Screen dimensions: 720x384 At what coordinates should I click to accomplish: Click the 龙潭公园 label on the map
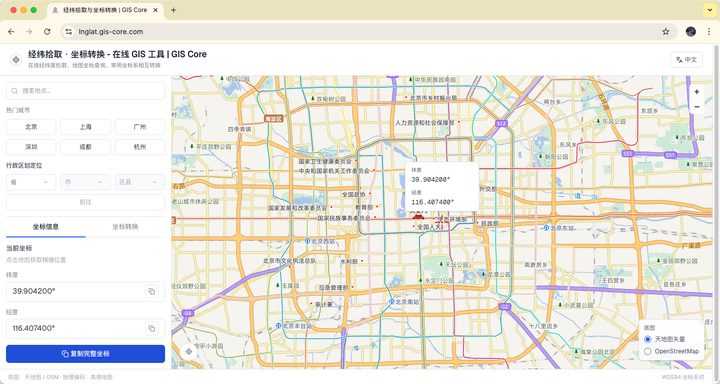(499, 274)
